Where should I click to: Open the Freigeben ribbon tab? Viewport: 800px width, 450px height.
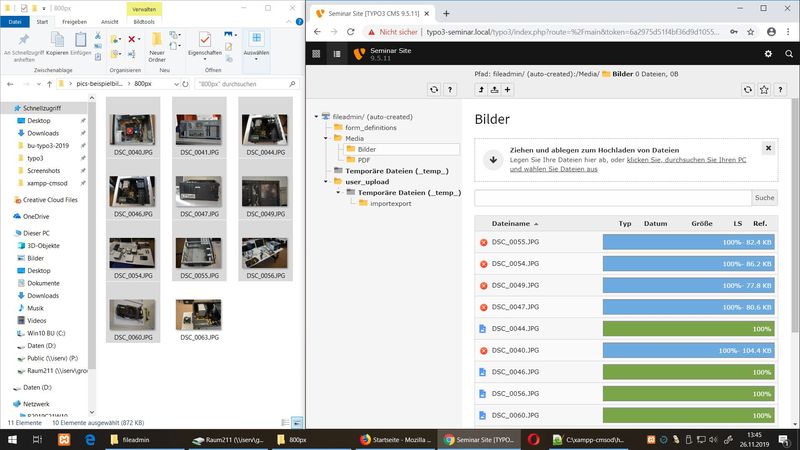76,20
